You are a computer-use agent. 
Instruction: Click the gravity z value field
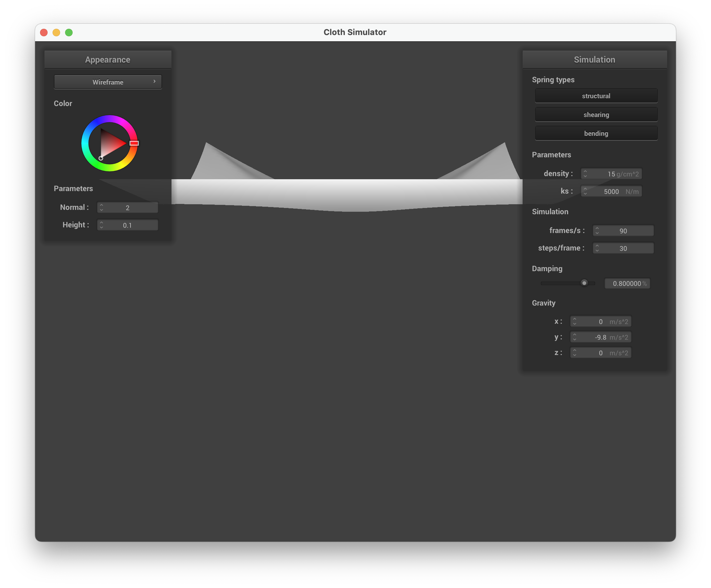click(601, 353)
